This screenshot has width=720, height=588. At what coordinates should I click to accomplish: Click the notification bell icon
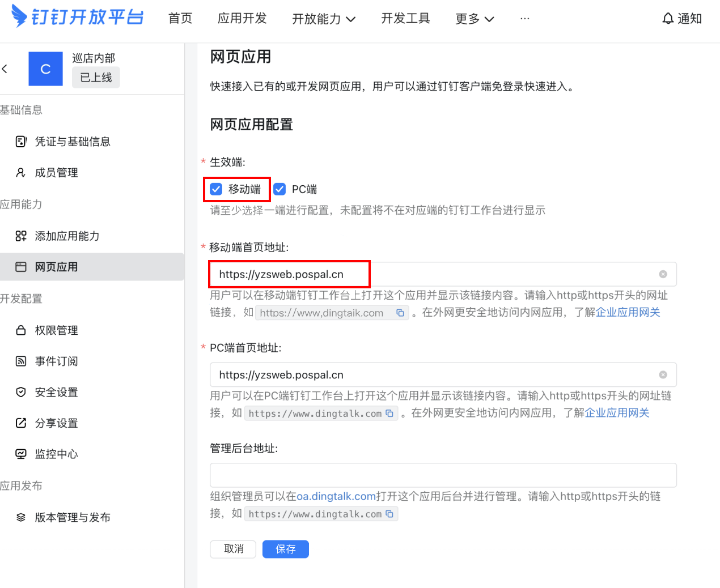click(x=668, y=19)
